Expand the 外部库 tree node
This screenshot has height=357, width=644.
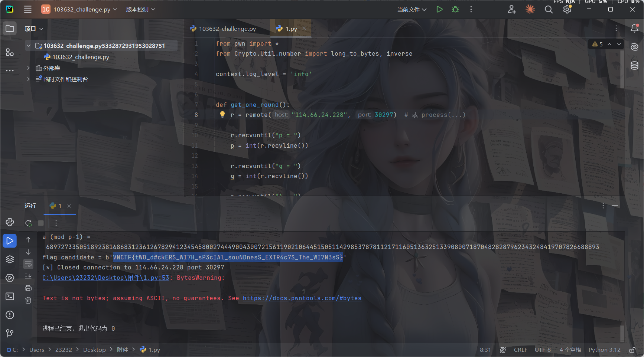pyautogui.click(x=28, y=68)
